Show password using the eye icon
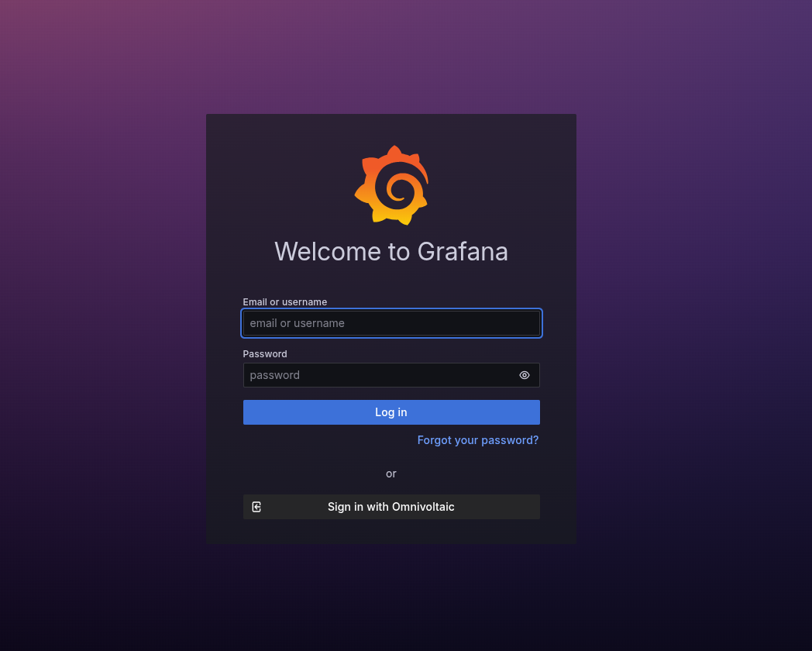Viewport: 812px width, 651px height. 525,375
